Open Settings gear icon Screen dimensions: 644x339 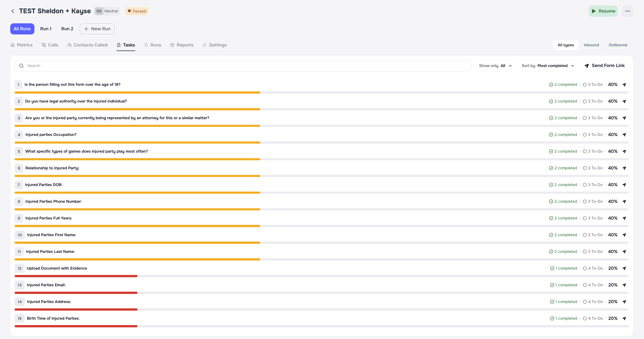[x=204, y=45]
